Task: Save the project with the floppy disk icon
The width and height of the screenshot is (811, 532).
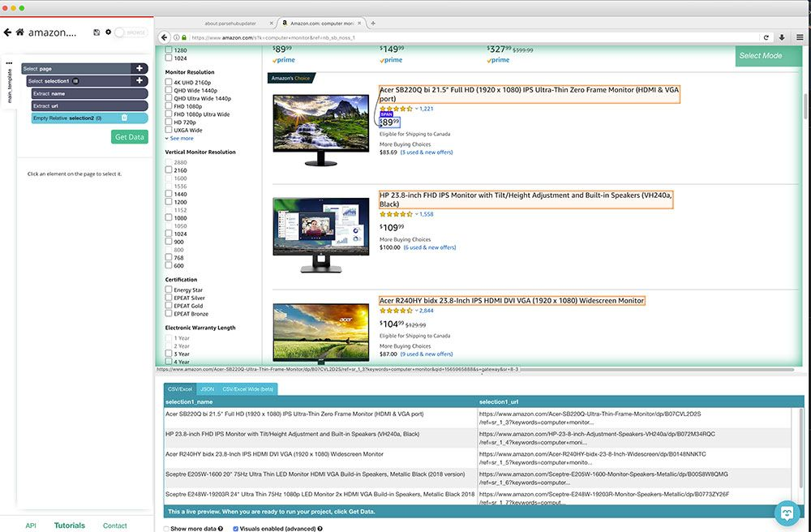Action: [x=97, y=32]
